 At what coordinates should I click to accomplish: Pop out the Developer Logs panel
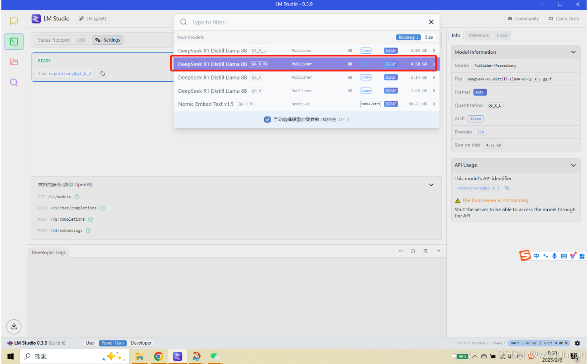(425, 251)
